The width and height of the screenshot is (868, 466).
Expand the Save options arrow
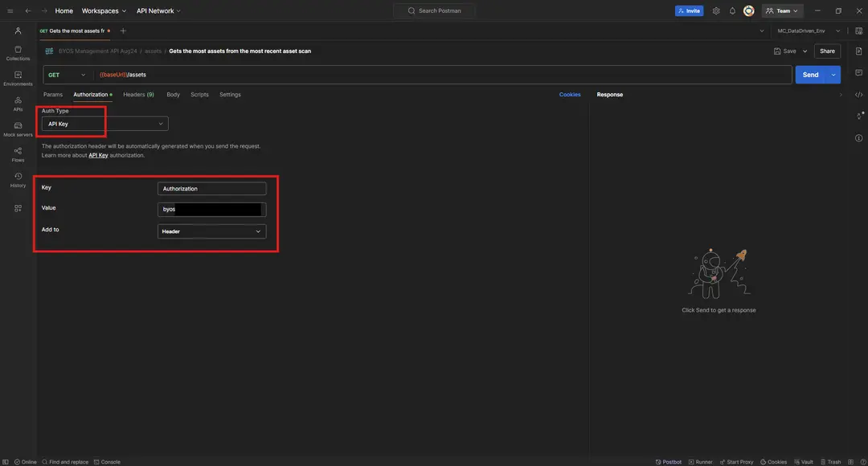coord(805,51)
